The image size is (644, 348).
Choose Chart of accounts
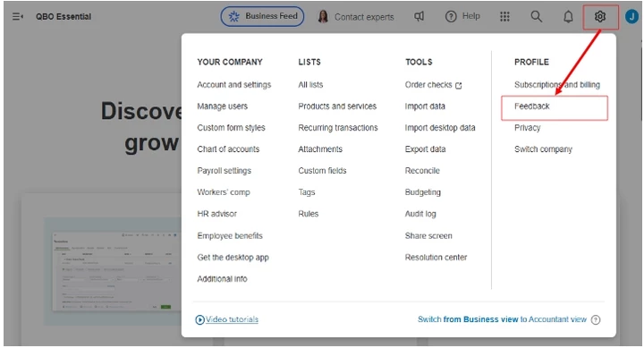click(228, 149)
